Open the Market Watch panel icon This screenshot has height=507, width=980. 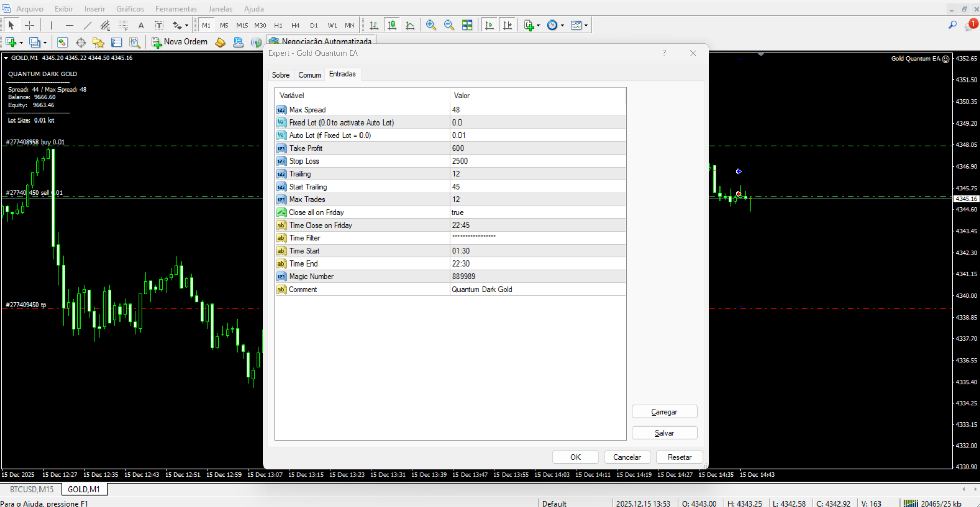pos(63,43)
